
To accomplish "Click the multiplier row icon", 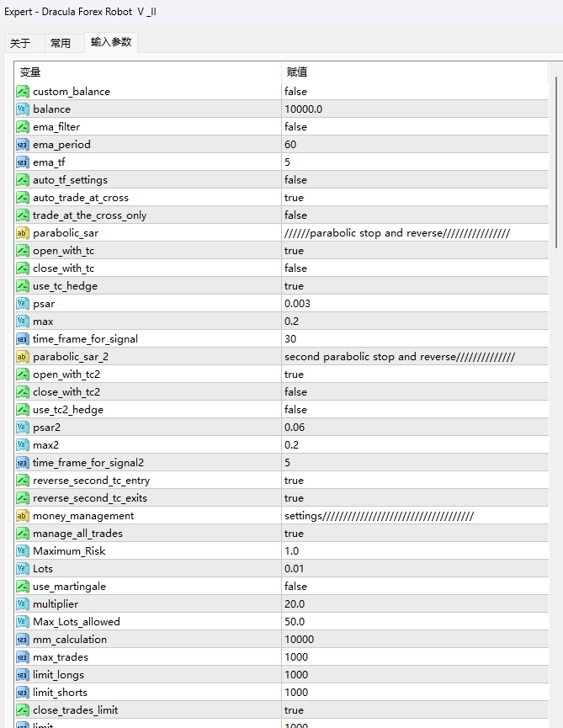I will (x=23, y=604).
